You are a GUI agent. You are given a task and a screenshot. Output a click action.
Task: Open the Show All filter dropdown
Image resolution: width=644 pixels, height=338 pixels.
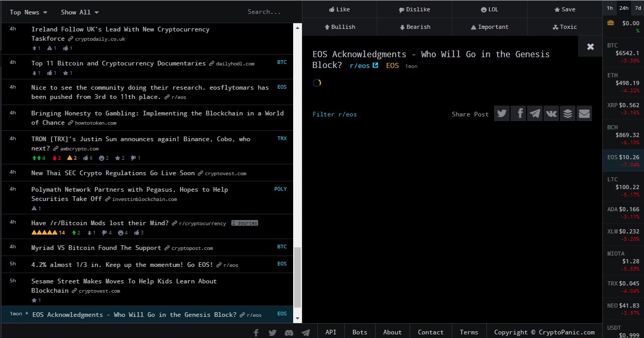(80, 12)
